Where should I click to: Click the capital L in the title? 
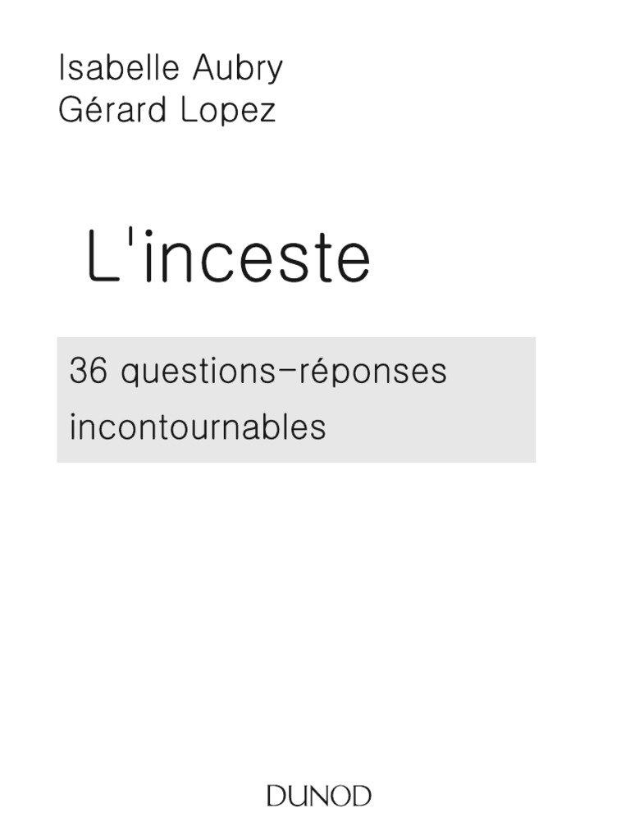coord(103,258)
